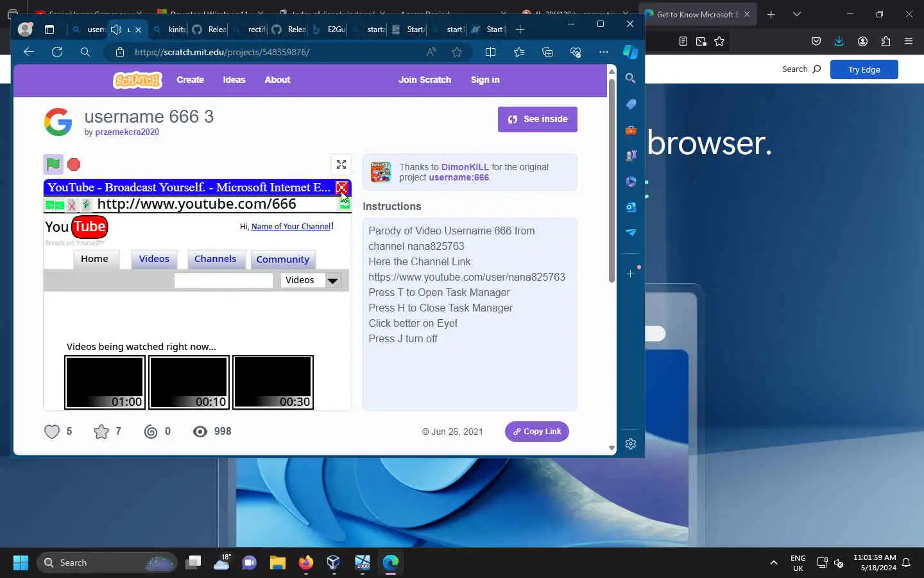The height and width of the screenshot is (578, 924).
Task: Click the Edge address bar URL
Action: [222, 52]
